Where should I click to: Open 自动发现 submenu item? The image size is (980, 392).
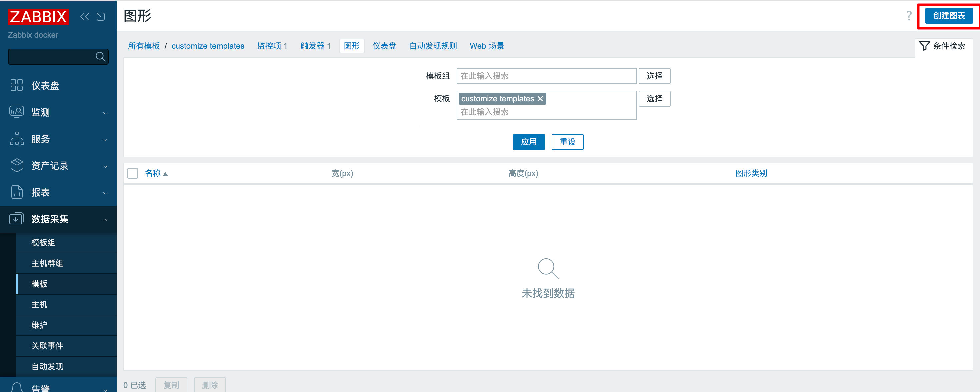[66, 366]
